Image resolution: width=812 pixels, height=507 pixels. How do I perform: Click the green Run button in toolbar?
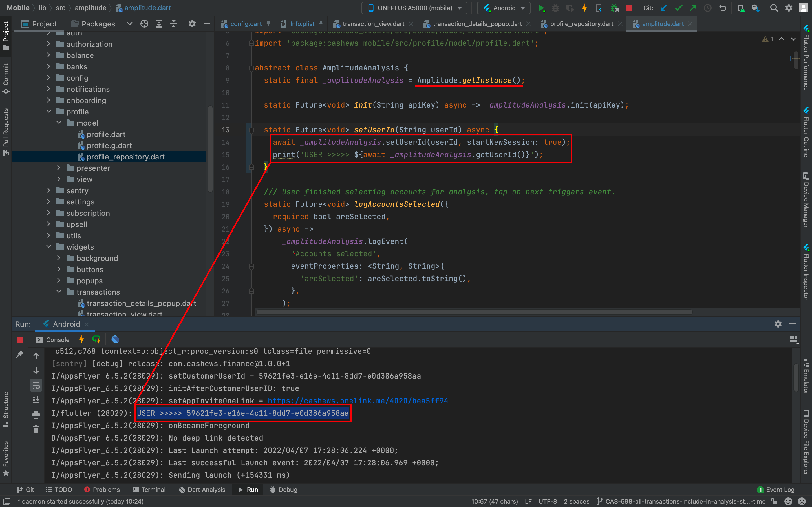point(541,8)
